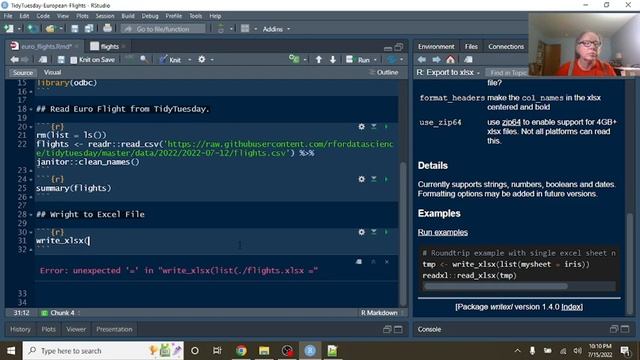Open the Addins dropdown
Screen dimensions: 640x360
point(276,29)
